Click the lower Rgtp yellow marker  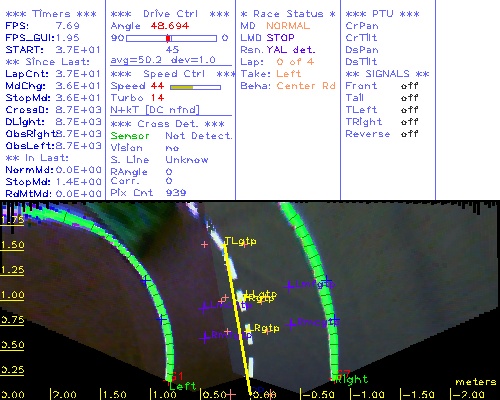267,328
